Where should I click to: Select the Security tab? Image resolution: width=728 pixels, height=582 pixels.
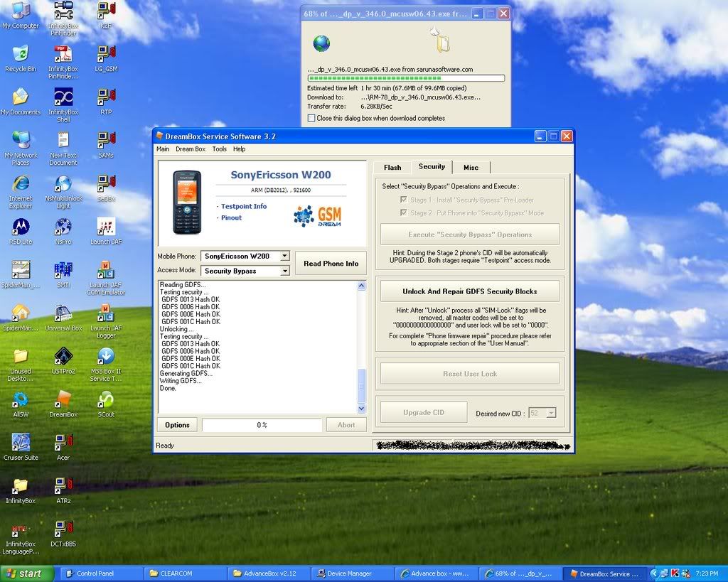(432, 166)
